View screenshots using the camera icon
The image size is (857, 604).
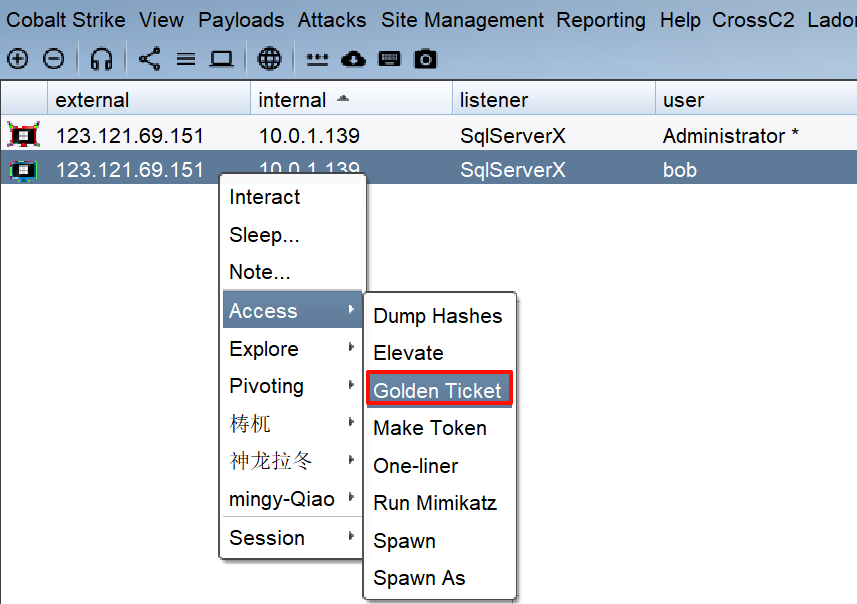click(426, 59)
